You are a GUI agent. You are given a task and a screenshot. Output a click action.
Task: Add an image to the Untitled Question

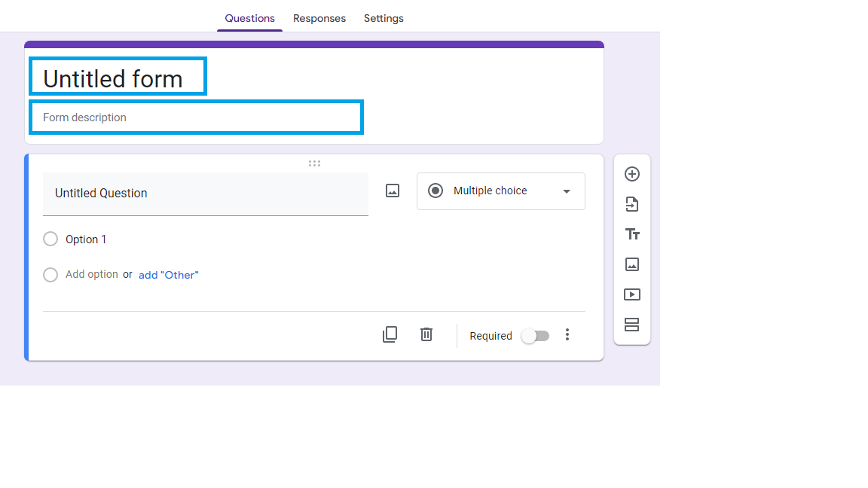[x=392, y=191]
